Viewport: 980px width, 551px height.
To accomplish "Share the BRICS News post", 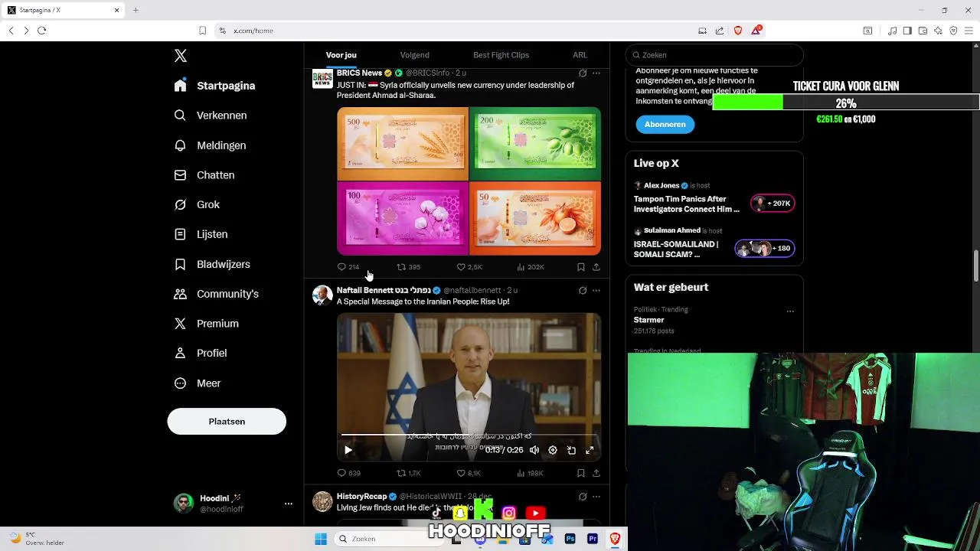I will click(596, 267).
